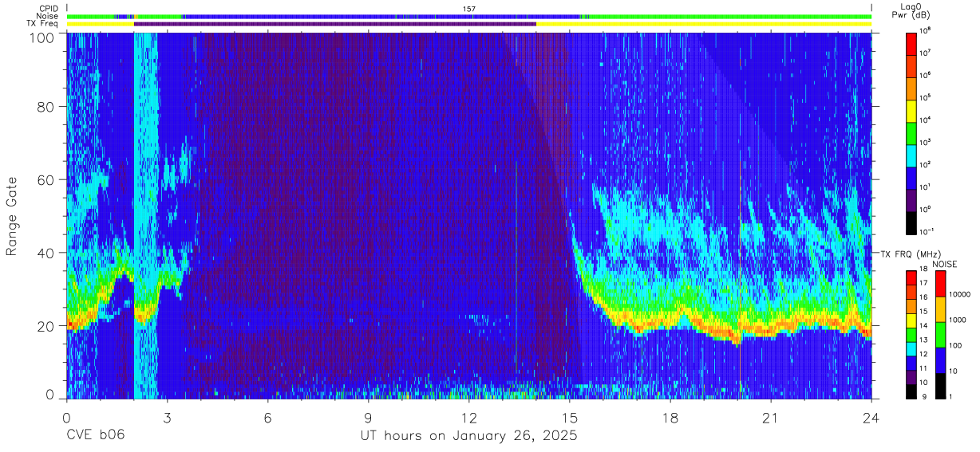Screen dimensions: 980x452
Task: Click the NOISE legend title
Action: tap(946, 264)
